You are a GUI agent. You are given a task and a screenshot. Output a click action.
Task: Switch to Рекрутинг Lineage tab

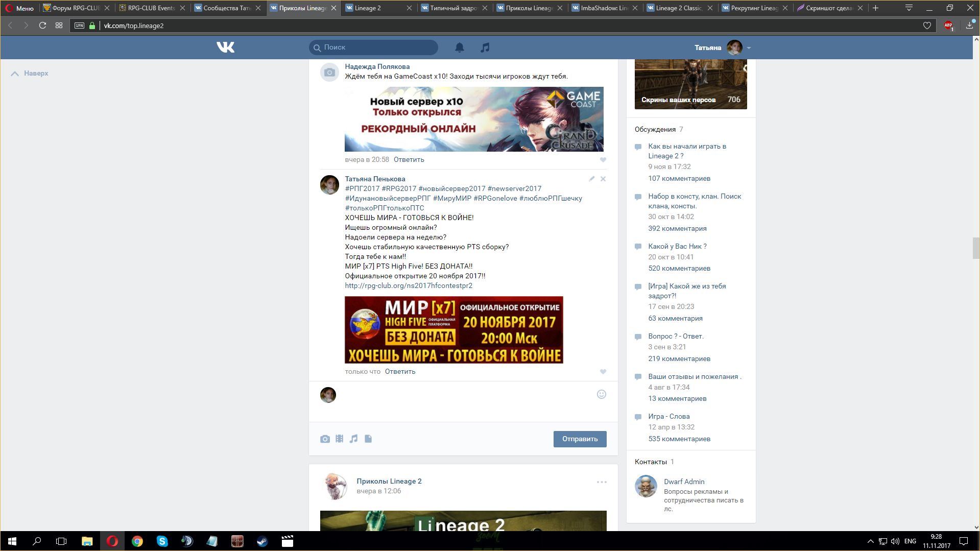754,8
